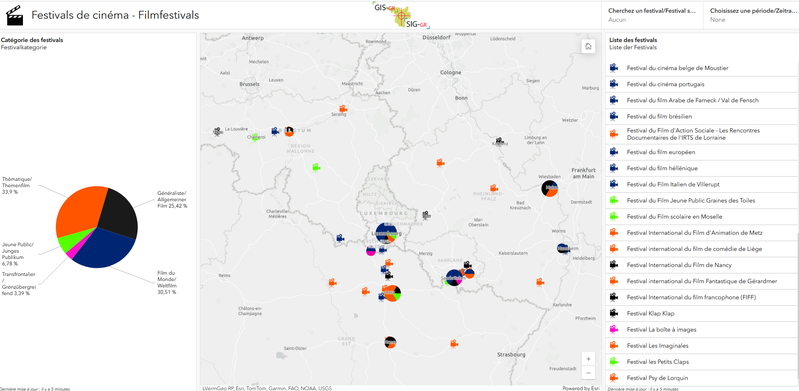Click the black Généraliste pie slice
The height and width of the screenshot is (391, 799).
(x=120, y=212)
